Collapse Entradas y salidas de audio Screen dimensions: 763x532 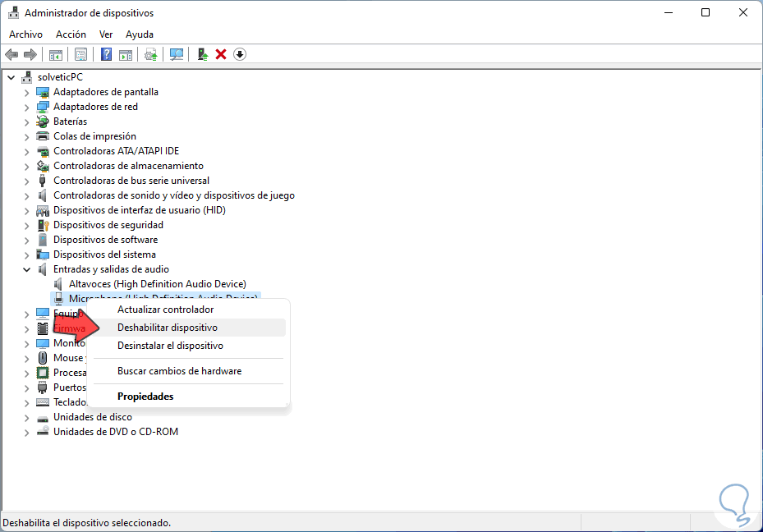(27, 269)
